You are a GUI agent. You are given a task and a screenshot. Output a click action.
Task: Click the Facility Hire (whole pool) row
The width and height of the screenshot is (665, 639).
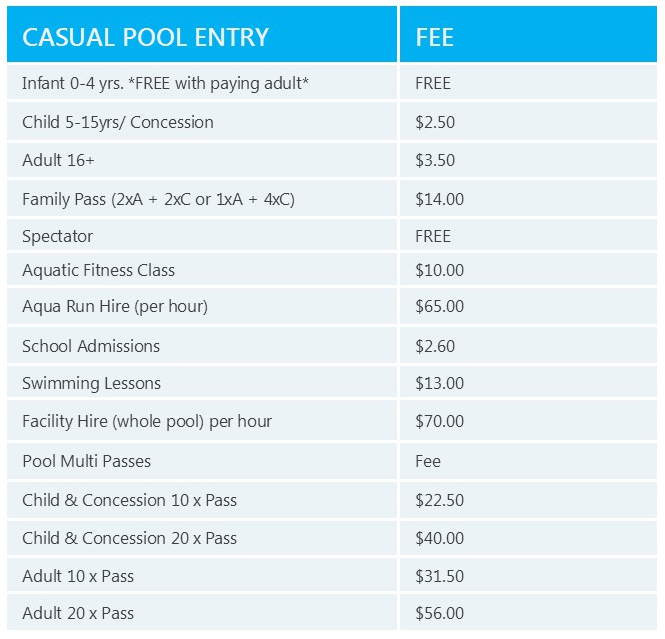coord(147,421)
